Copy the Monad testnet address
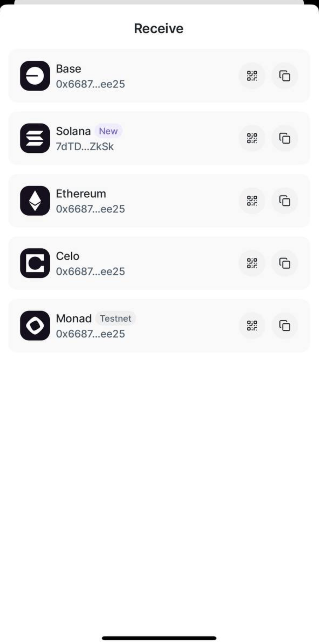Image resolution: width=319 pixels, height=644 pixels. 285,325
